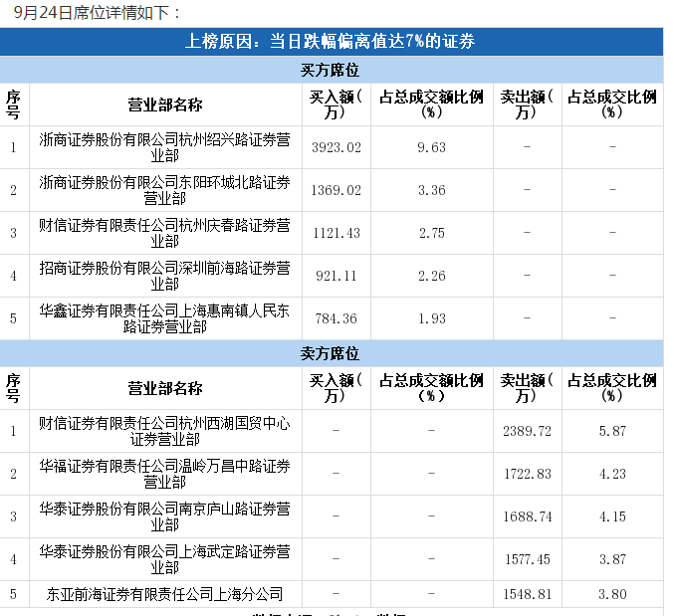The height and width of the screenshot is (616, 674).
Task: Select sell amount value 1688.74
Action: 527,516
